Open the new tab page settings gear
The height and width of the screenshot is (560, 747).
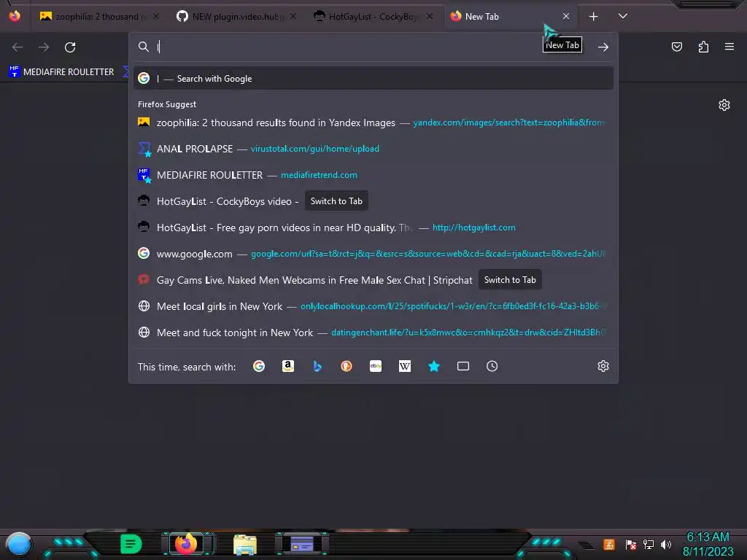(x=724, y=105)
